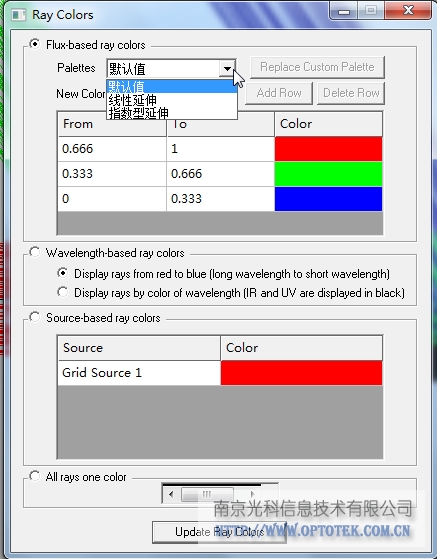Choose Source-based ray colors radio button
The width and height of the screenshot is (437, 559).
[35, 317]
